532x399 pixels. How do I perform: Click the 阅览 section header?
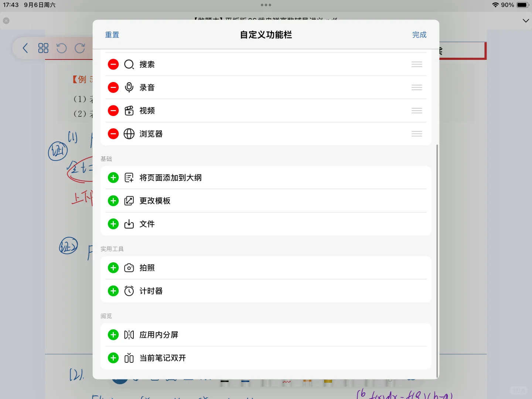[x=106, y=316]
